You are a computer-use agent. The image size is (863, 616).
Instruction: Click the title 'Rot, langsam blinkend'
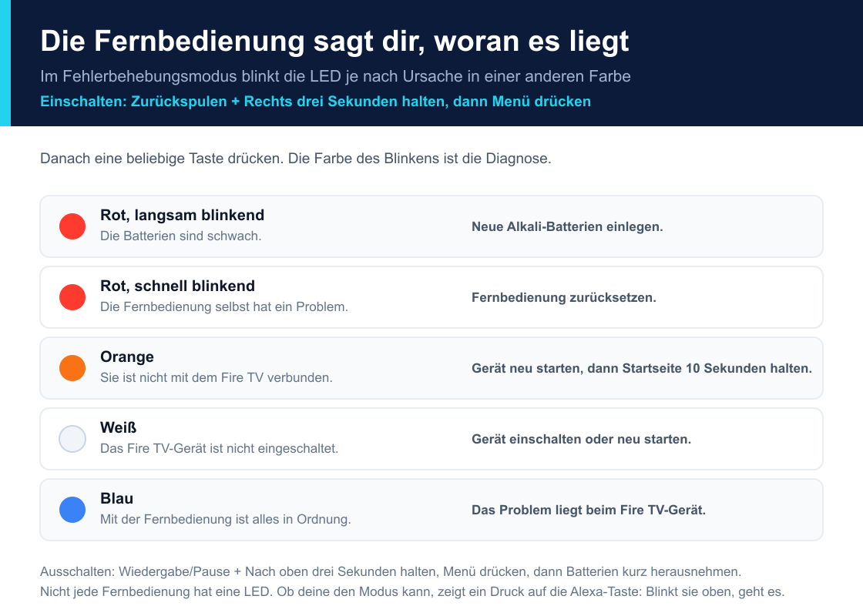(182, 215)
